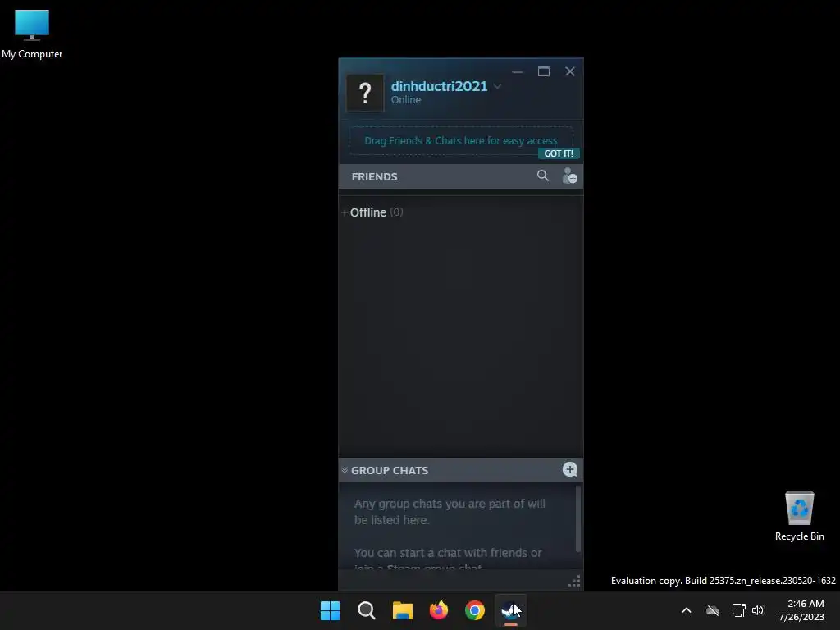This screenshot has width=840, height=630.
Task: Select the Recycle Bin desktop icon
Action: coord(799,517)
